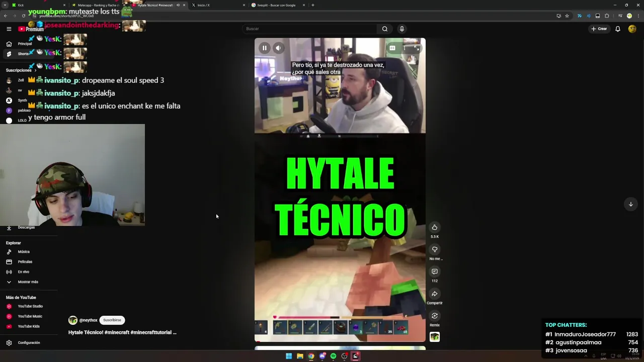Switch to the Matecapp Ranking tab

(x=98, y=5)
